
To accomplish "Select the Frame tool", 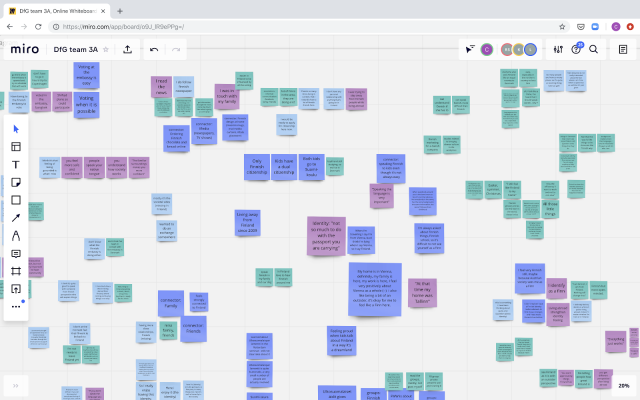I will click(x=16, y=271).
